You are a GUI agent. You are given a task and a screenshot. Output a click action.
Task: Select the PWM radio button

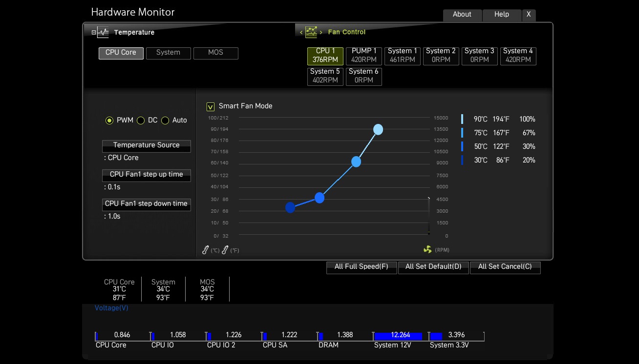[109, 120]
